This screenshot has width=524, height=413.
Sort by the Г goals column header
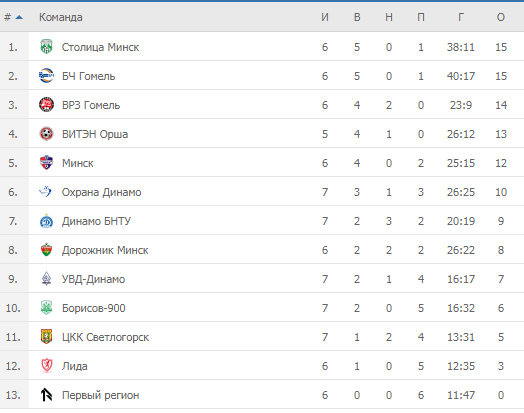(x=461, y=17)
